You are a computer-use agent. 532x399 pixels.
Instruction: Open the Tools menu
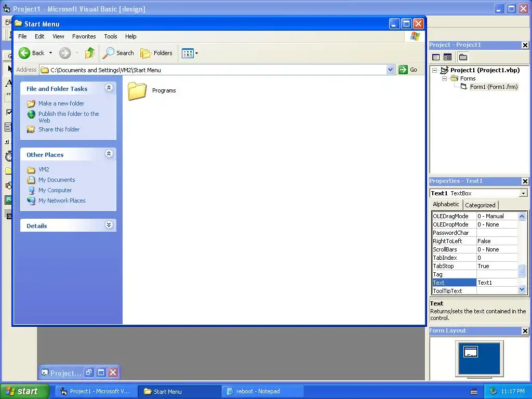pos(111,36)
